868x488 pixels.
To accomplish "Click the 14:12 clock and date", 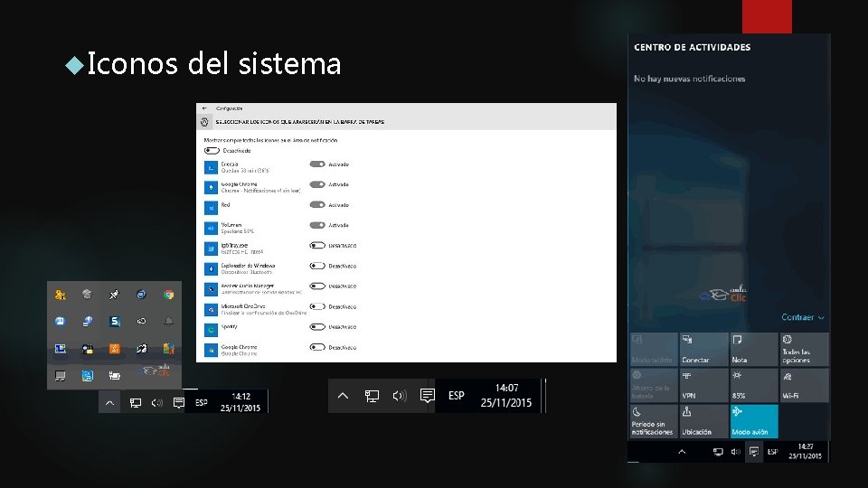I will pyautogui.click(x=241, y=402).
